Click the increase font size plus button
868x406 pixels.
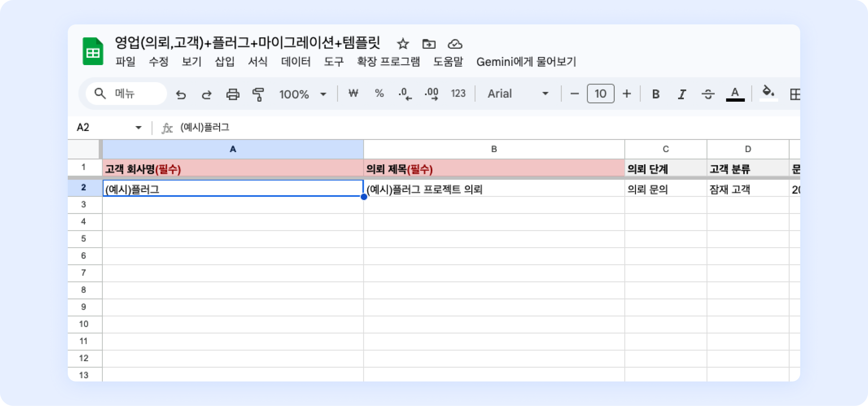[x=627, y=94]
